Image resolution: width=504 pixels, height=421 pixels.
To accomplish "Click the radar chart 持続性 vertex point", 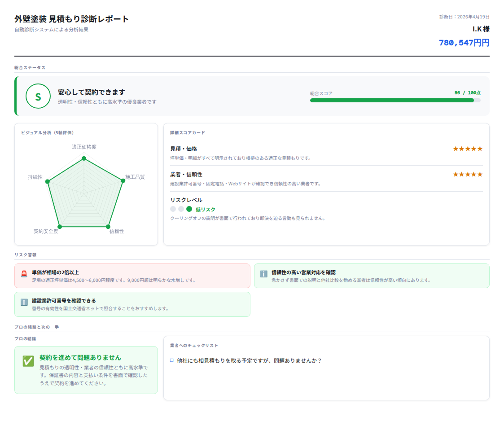I will pyautogui.click(x=48, y=182).
